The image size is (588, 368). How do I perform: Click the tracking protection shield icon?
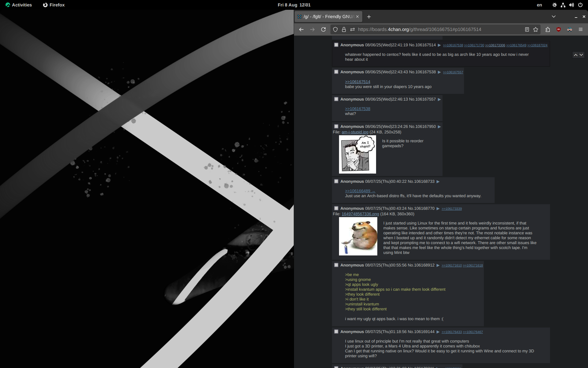335,29
